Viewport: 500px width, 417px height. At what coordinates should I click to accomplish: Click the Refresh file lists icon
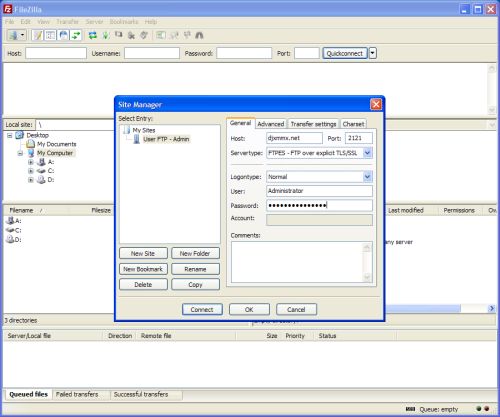click(x=92, y=35)
